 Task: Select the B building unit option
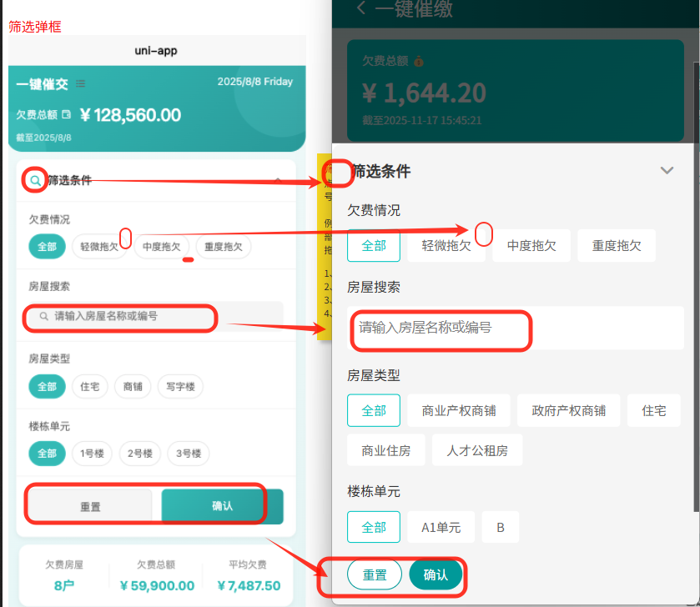pyautogui.click(x=501, y=527)
